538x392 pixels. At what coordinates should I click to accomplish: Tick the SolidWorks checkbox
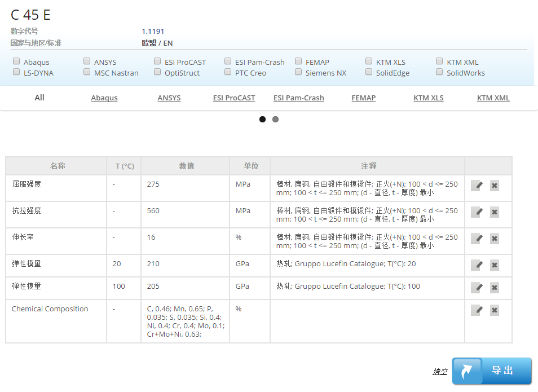pyautogui.click(x=440, y=72)
